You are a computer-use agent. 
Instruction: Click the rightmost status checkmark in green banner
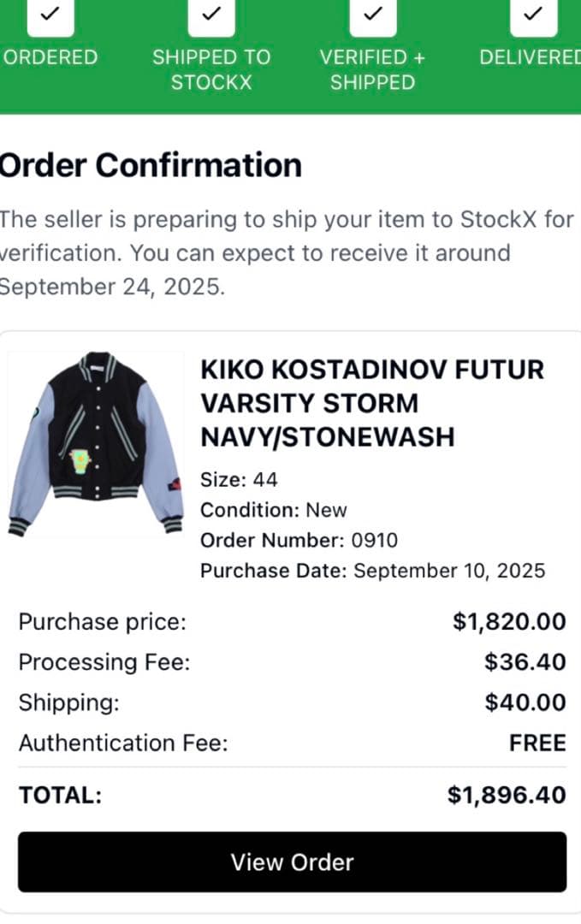click(532, 15)
